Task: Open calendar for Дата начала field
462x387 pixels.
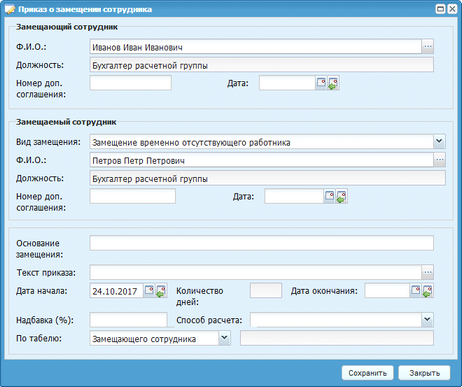Action: [149, 290]
